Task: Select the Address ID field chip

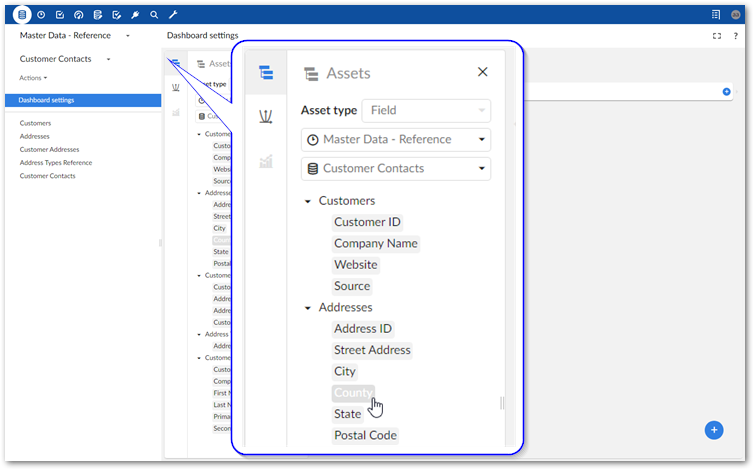Action: [x=363, y=329]
